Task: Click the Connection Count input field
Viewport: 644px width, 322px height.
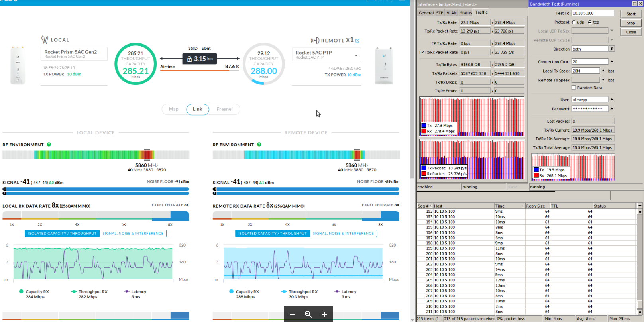Action: click(590, 62)
